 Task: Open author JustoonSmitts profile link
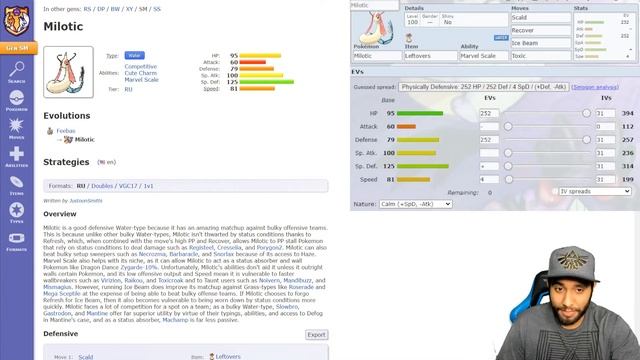pos(86,201)
